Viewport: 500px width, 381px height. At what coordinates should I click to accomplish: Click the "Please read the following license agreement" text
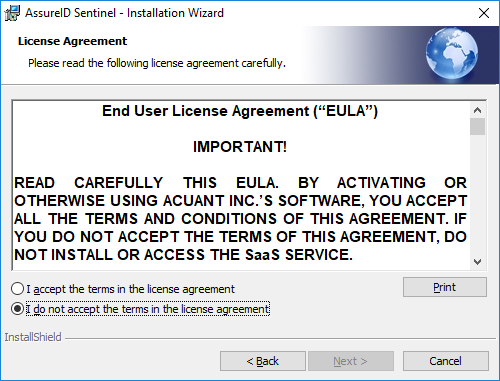pos(157,63)
